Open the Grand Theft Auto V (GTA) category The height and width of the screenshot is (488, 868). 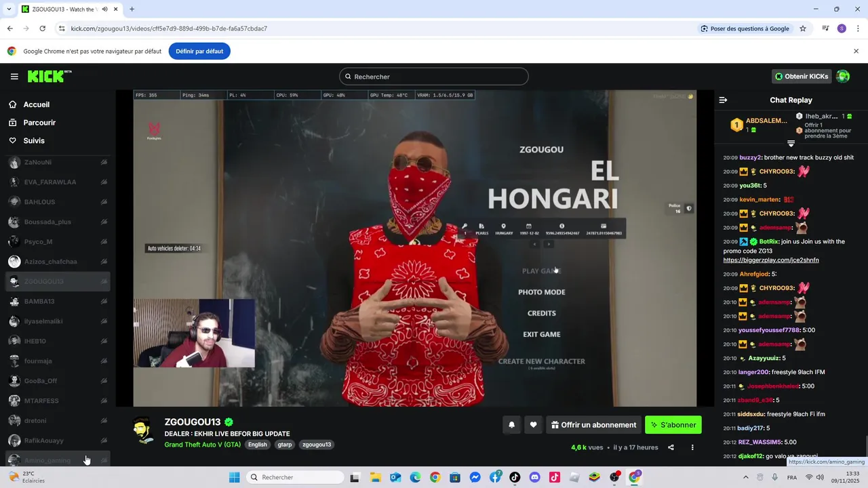[203, 445]
